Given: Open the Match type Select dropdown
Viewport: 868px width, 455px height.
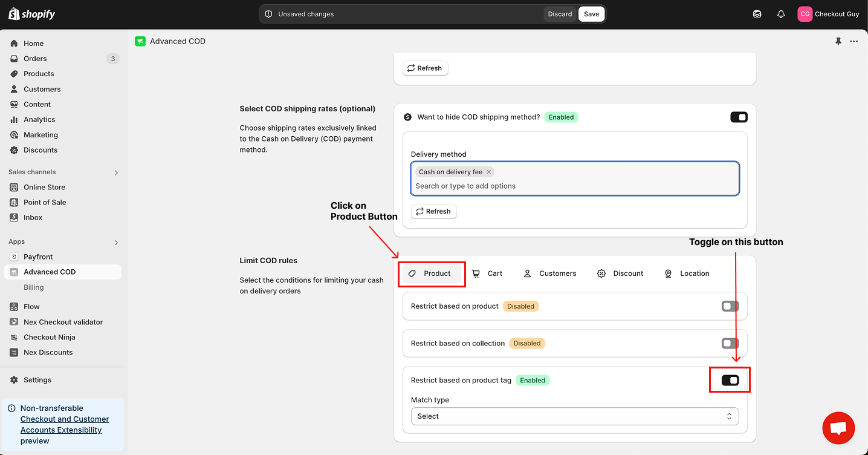Looking at the screenshot, I should coord(574,416).
